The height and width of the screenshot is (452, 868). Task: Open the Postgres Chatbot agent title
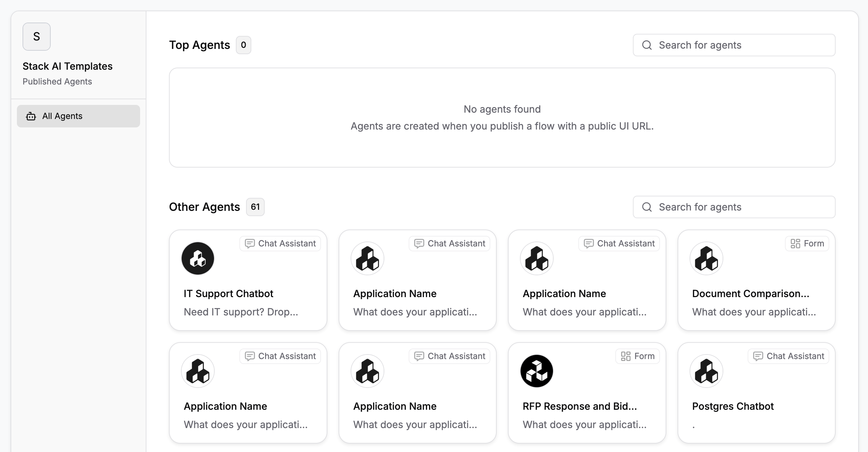732,406
